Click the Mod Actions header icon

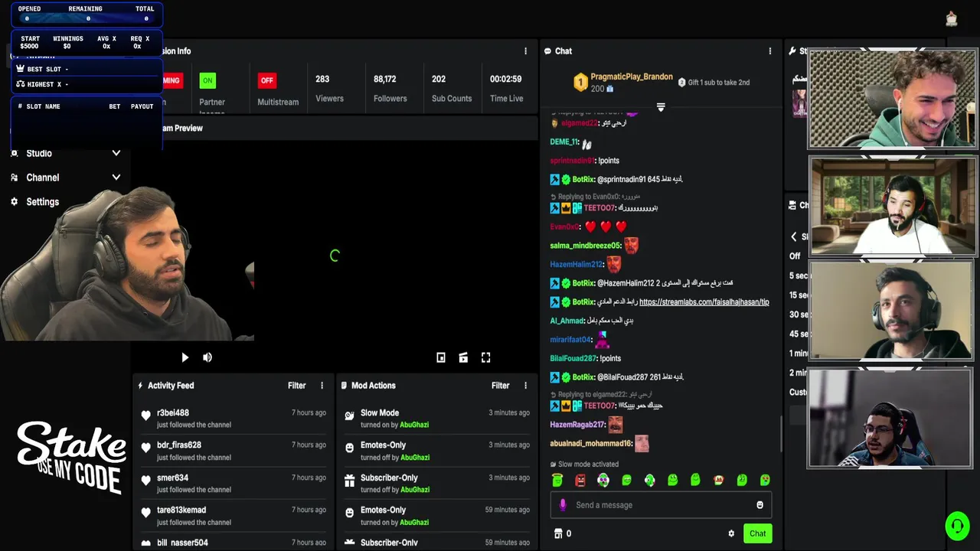point(344,386)
